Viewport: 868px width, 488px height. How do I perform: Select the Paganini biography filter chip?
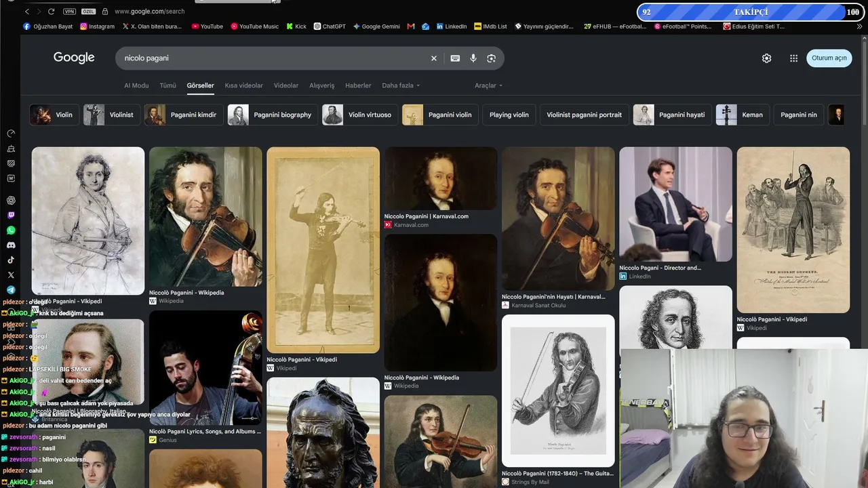pos(273,115)
